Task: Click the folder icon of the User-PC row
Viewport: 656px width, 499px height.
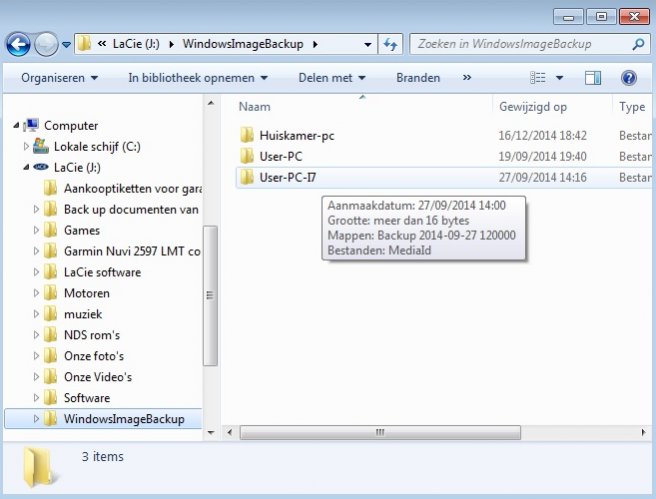Action: pos(247,156)
